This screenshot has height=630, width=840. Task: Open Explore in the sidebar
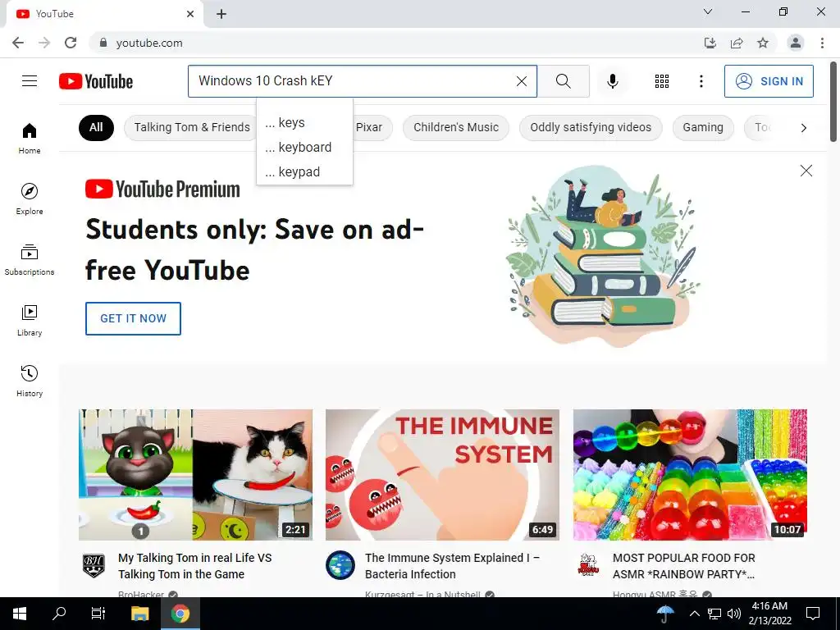(x=30, y=199)
